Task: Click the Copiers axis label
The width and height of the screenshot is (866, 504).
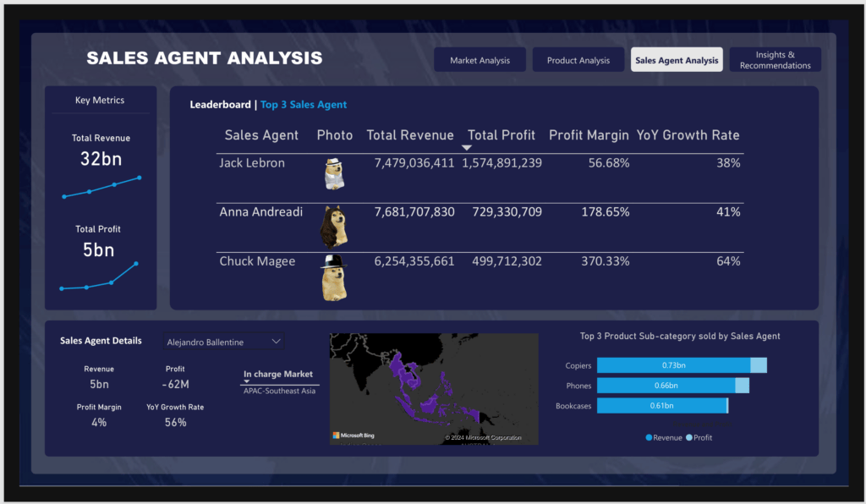Action: pyautogui.click(x=578, y=365)
